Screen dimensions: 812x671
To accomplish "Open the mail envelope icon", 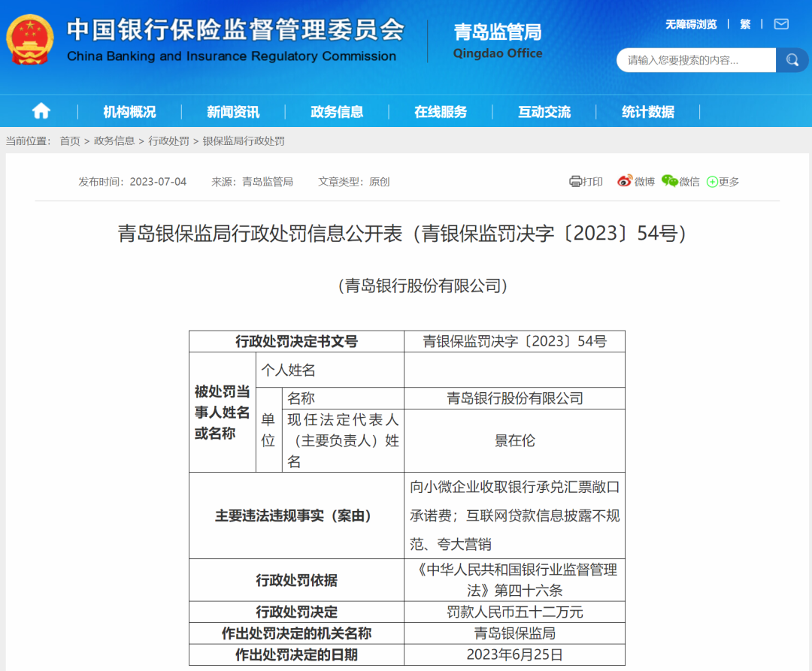I will tap(781, 24).
